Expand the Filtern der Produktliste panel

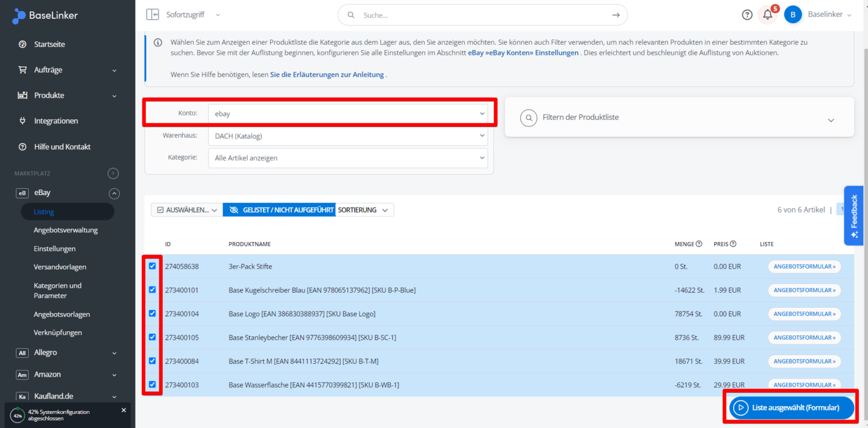click(x=830, y=120)
